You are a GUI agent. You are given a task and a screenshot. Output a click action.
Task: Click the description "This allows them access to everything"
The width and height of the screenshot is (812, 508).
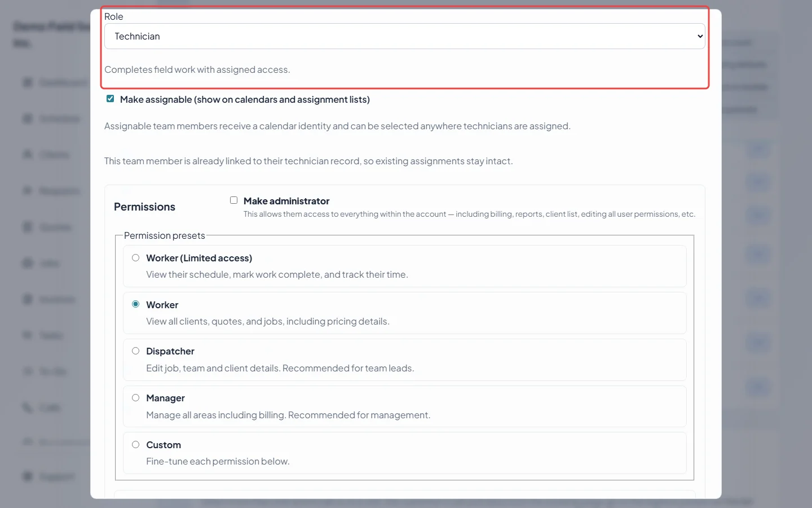[x=469, y=214]
